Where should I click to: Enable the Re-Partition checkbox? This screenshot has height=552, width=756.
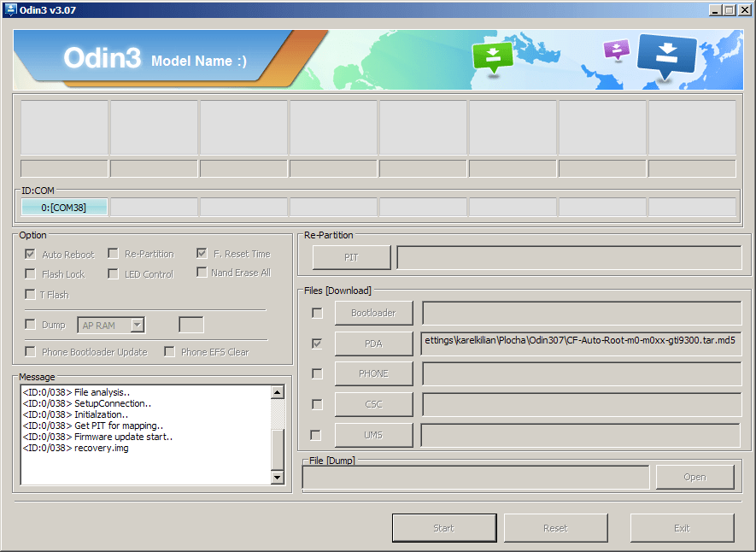tap(113, 254)
